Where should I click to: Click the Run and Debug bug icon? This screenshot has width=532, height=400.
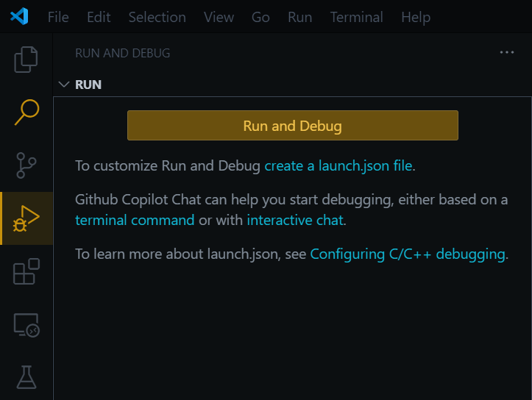26,218
